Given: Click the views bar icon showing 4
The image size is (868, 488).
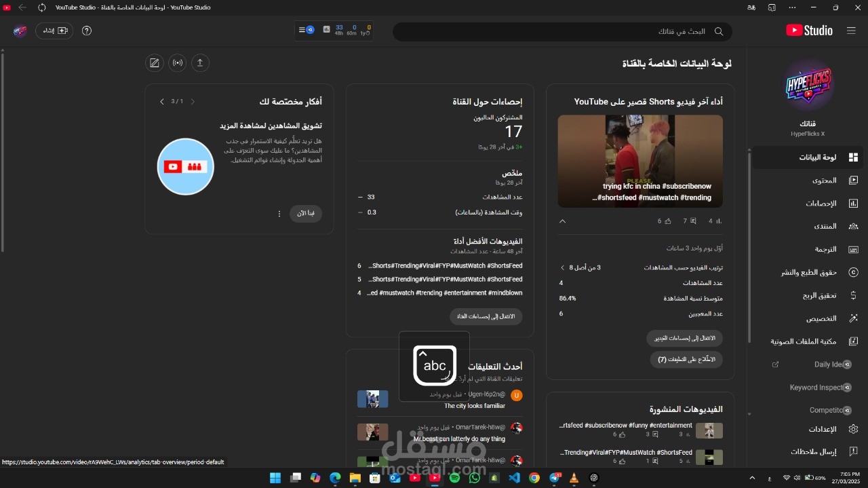Looking at the screenshot, I should [719, 221].
